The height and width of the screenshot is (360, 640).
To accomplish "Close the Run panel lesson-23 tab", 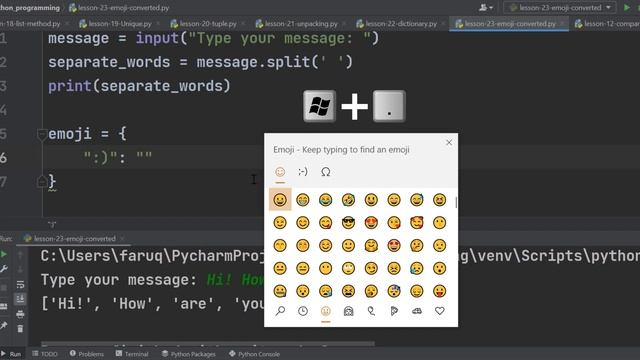I will [122, 239].
